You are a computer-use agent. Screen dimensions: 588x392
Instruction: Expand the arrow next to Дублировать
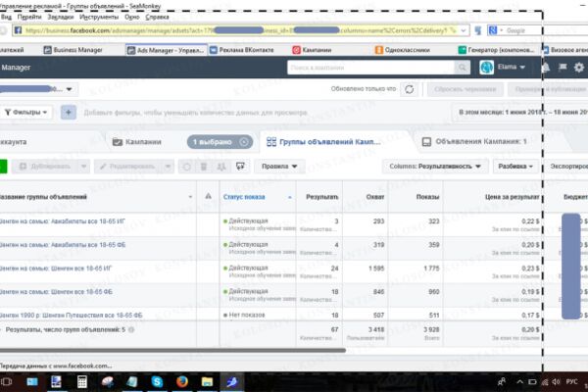[x=84, y=167]
